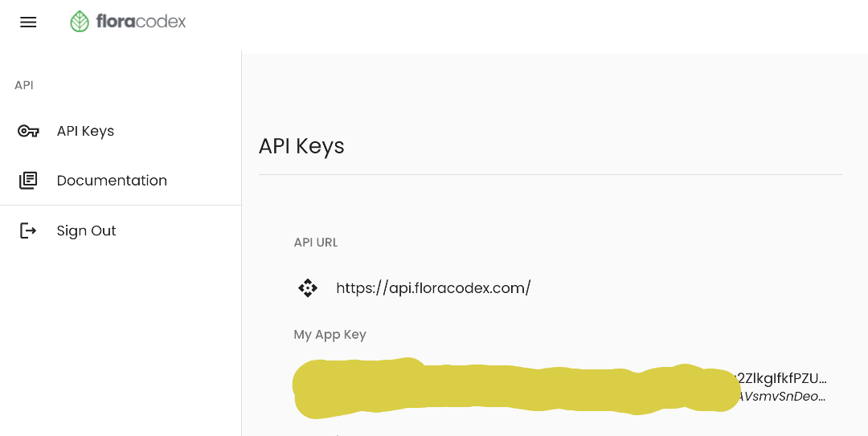Screen dimensions: 868x436
Task: Click the My App Key label
Action: [330, 335]
